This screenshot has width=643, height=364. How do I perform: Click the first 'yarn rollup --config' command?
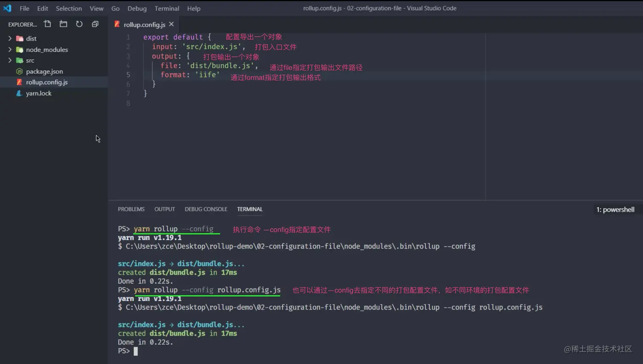pyautogui.click(x=174, y=229)
